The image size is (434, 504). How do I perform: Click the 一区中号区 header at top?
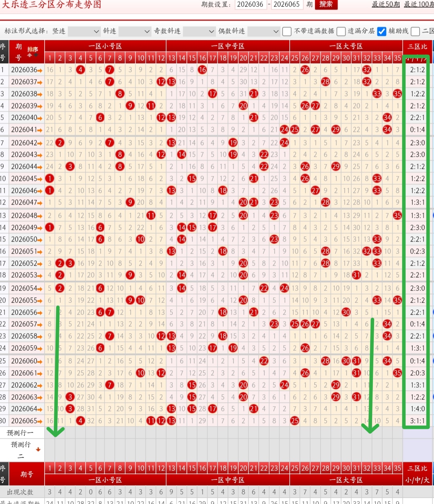[228, 46]
